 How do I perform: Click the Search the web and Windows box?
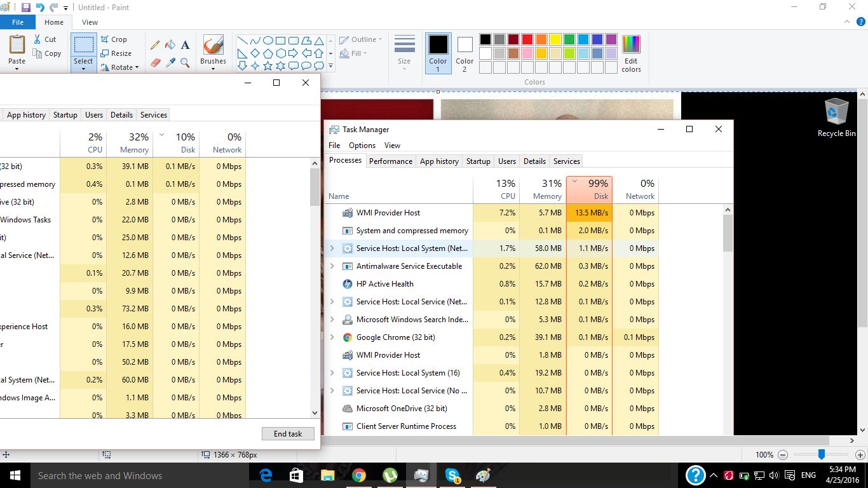(127, 475)
